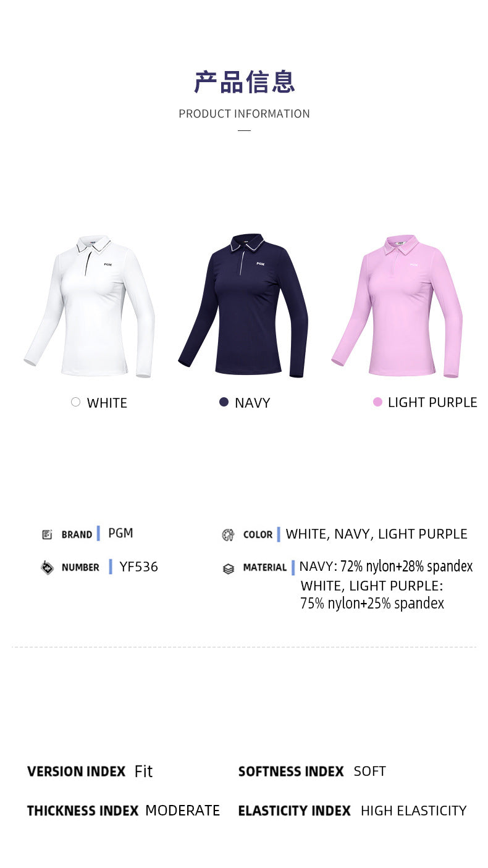Image resolution: width=488 pixels, height=868 pixels.
Task: Open the light purple polo shirt image
Action: coord(397,306)
